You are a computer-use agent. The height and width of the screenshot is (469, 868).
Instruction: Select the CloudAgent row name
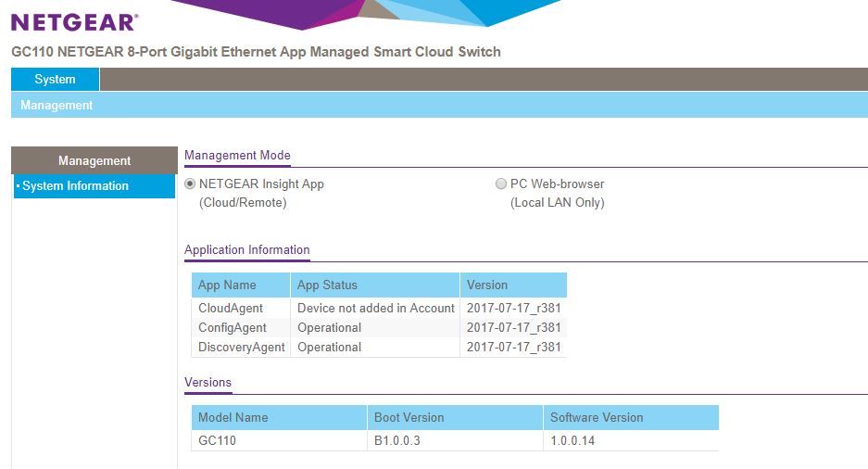pyautogui.click(x=231, y=309)
